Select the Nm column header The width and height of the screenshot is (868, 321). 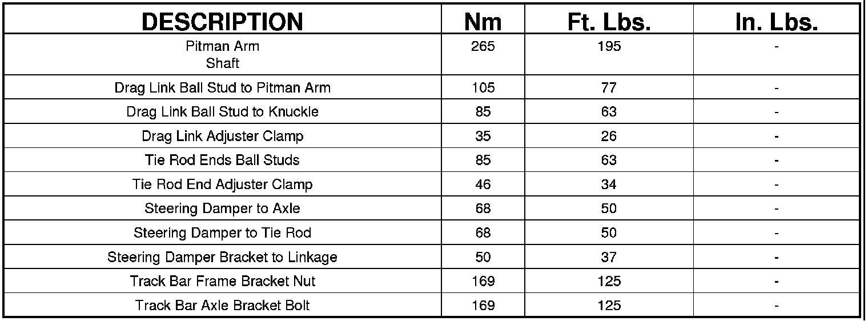tap(483, 22)
